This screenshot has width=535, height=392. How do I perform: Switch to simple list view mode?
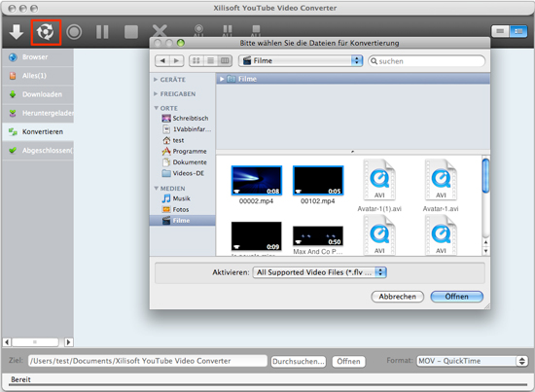coord(500,31)
